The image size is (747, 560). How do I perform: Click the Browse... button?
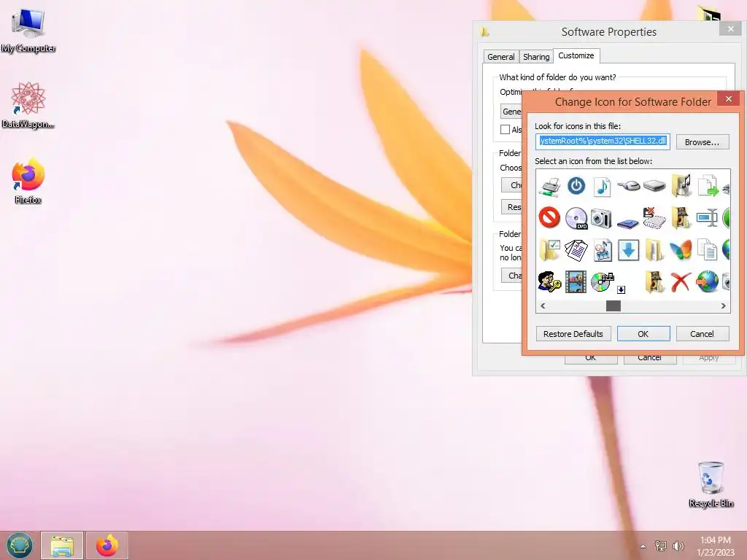click(x=703, y=142)
